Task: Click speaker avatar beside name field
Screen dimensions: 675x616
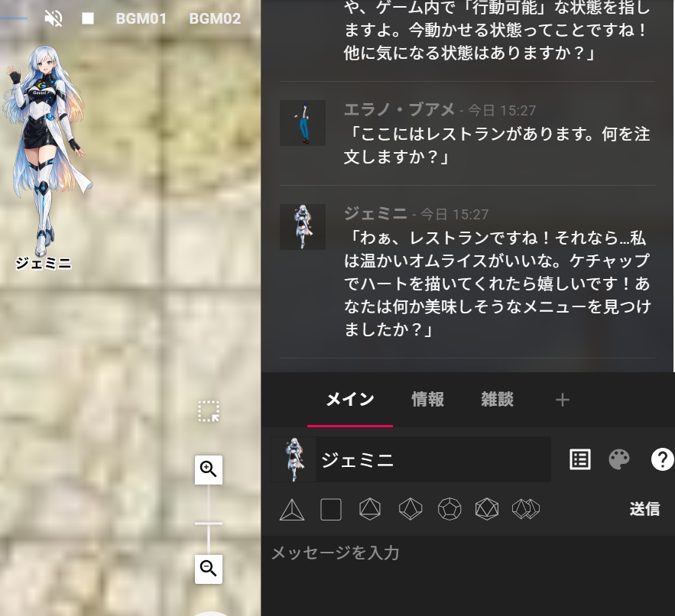Action: [x=294, y=459]
